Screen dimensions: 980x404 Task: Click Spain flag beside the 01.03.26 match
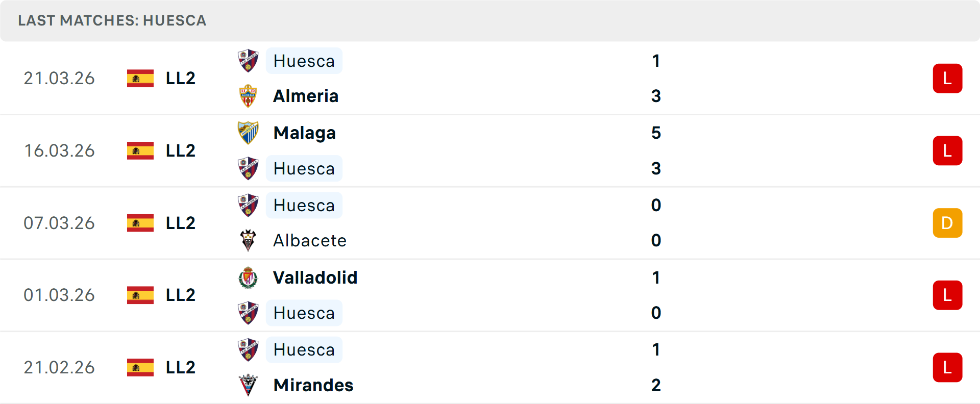point(140,295)
